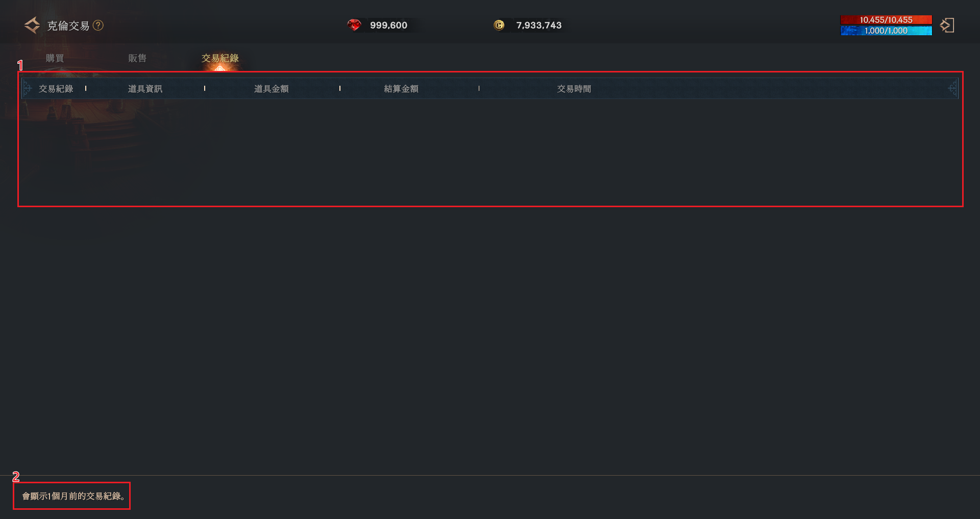
Task: Click the 結算金額 column header
Action: 401,89
